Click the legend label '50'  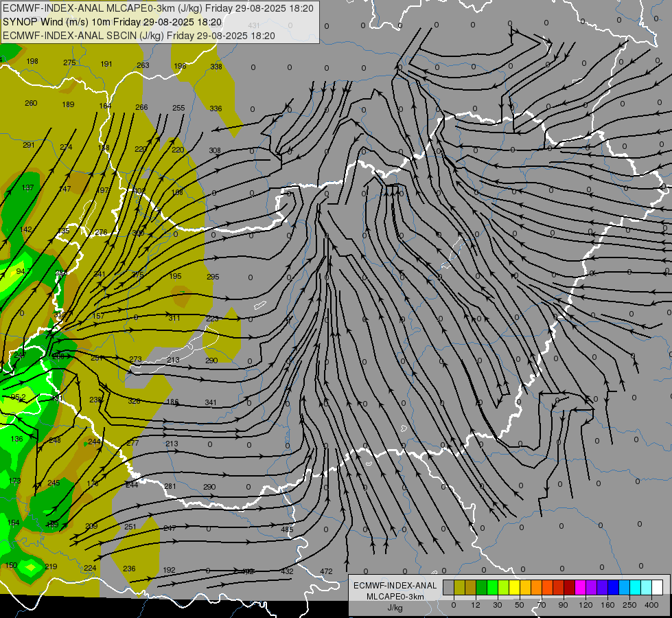tap(520, 605)
